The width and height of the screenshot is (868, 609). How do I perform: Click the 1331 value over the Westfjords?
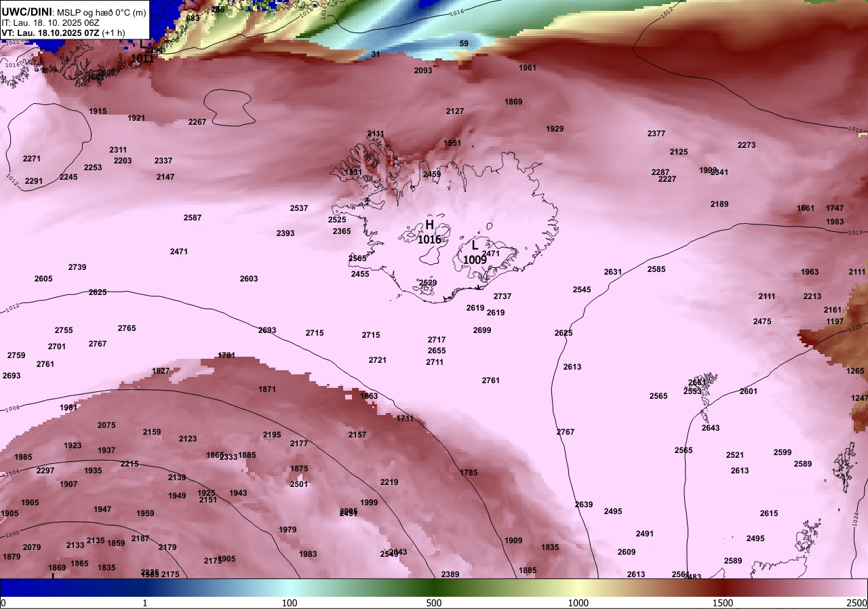click(354, 173)
